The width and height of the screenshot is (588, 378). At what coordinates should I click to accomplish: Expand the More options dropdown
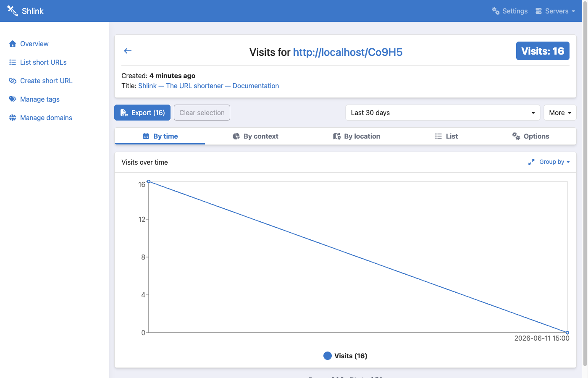(x=560, y=113)
